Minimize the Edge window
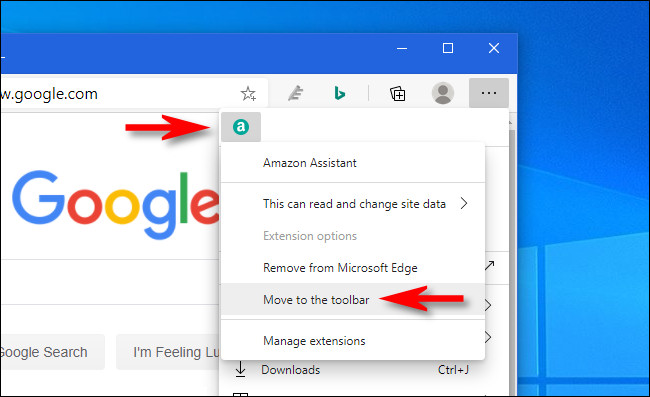650x397 pixels. coord(402,48)
